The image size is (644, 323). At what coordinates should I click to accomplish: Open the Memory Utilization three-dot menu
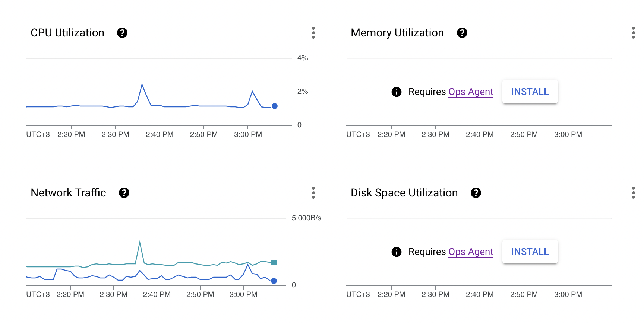(634, 33)
